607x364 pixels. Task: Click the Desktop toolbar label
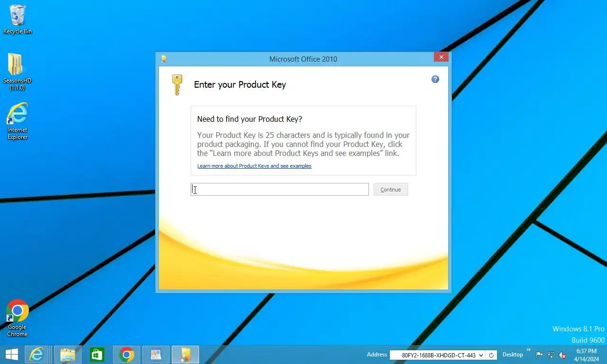click(513, 355)
